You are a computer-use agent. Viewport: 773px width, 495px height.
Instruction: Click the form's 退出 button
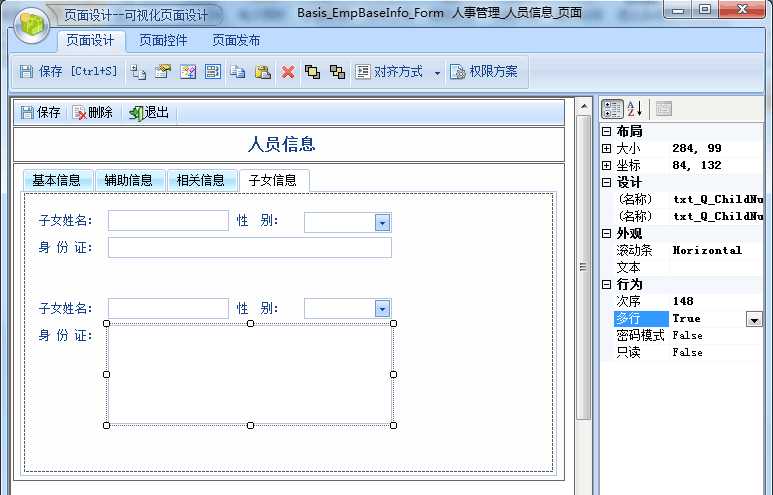tap(149, 112)
